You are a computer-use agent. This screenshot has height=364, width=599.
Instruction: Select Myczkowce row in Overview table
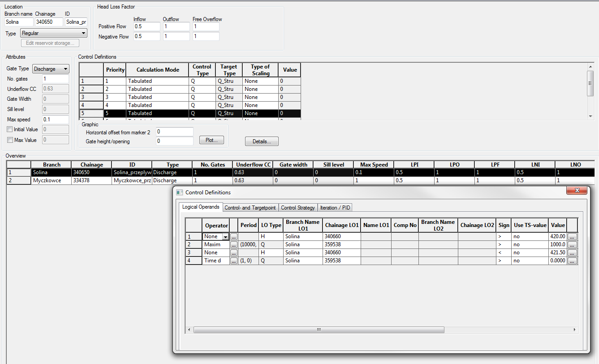point(300,180)
